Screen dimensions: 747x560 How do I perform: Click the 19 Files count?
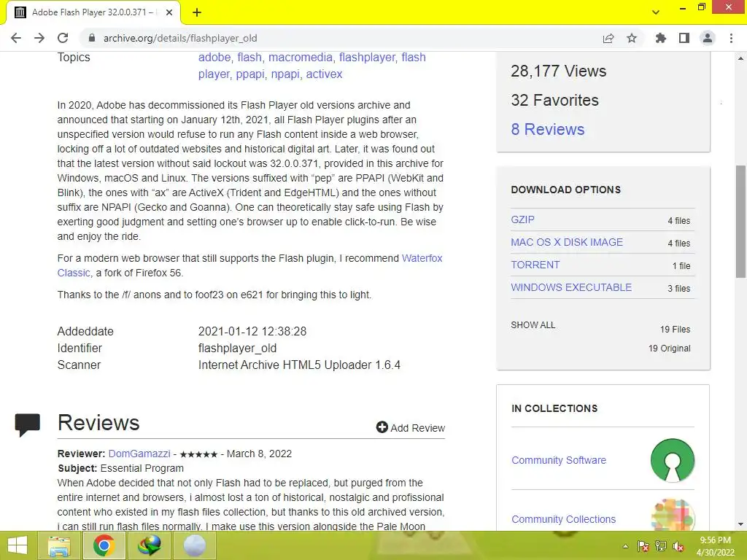point(675,329)
